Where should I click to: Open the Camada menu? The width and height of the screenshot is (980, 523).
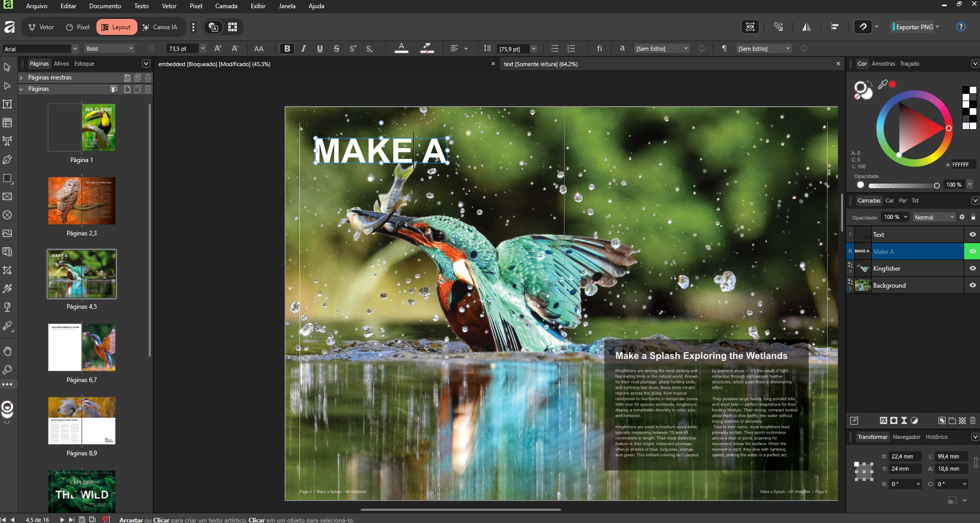coord(226,6)
